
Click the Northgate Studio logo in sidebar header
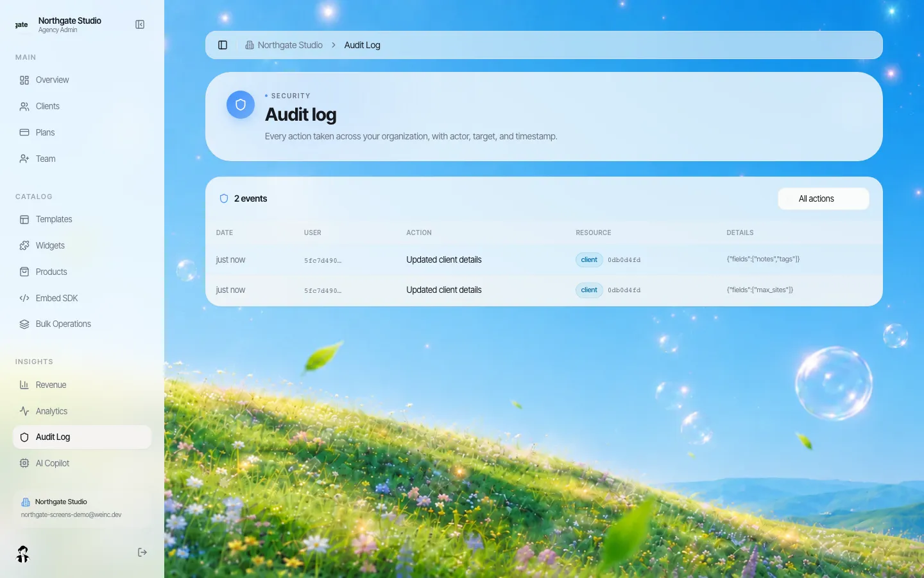[22, 25]
